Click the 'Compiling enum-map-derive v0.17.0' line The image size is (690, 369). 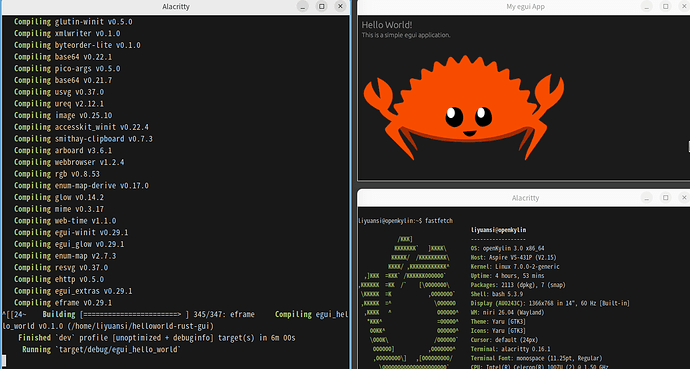(x=81, y=186)
